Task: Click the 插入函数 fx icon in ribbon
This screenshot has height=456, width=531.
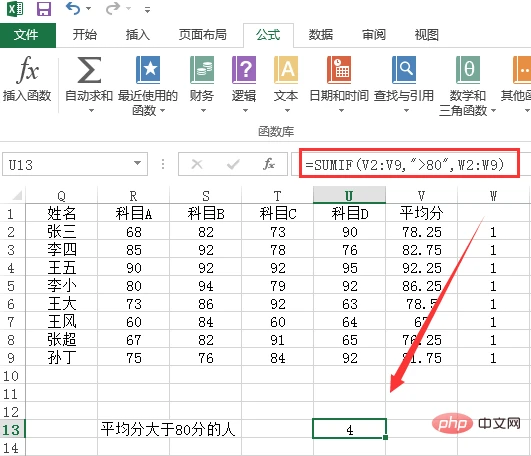Action: [27, 70]
